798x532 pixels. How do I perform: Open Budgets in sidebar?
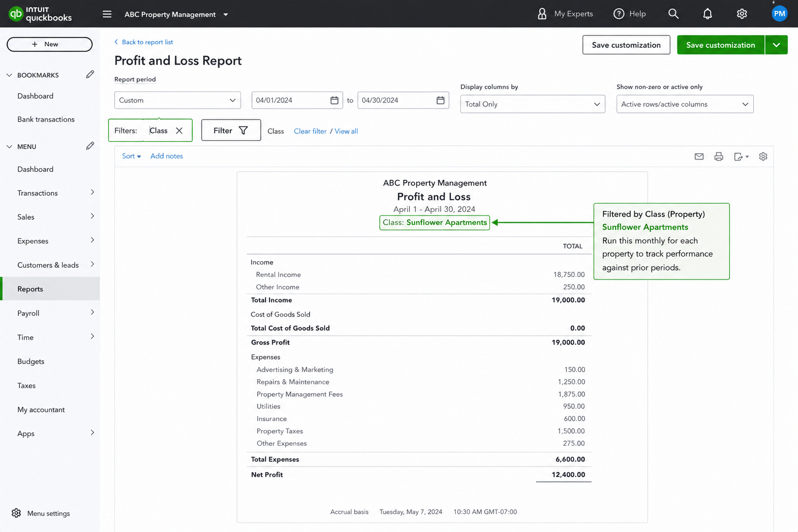[31, 362]
